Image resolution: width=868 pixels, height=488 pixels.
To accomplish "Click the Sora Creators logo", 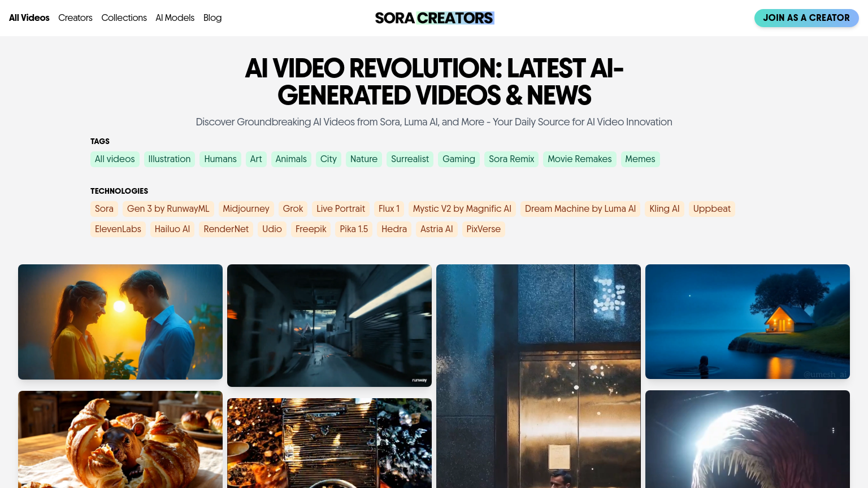I will tap(434, 18).
